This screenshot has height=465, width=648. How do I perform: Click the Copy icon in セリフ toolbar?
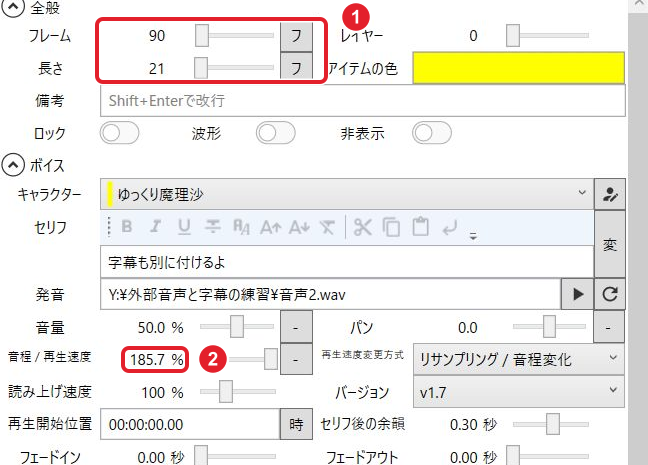coord(391,227)
